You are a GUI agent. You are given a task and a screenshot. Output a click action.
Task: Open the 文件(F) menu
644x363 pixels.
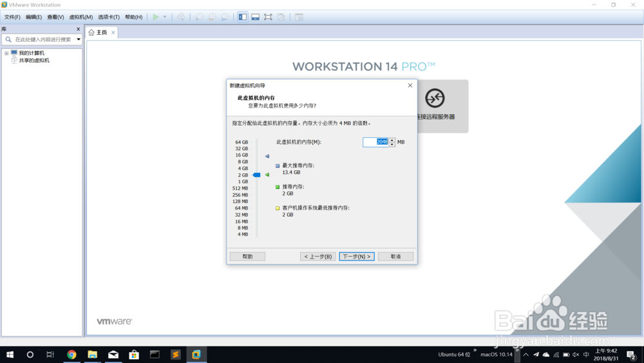pyautogui.click(x=12, y=17)
